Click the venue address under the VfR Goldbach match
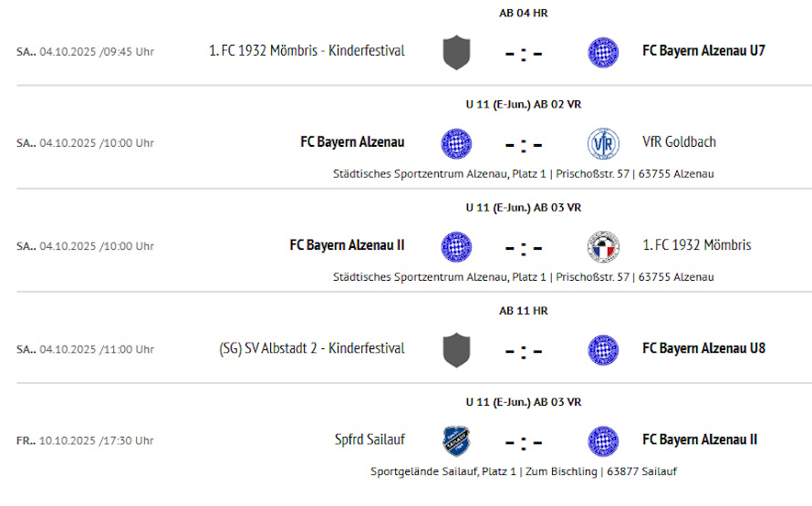812x506 pixels. click(524, 174)
